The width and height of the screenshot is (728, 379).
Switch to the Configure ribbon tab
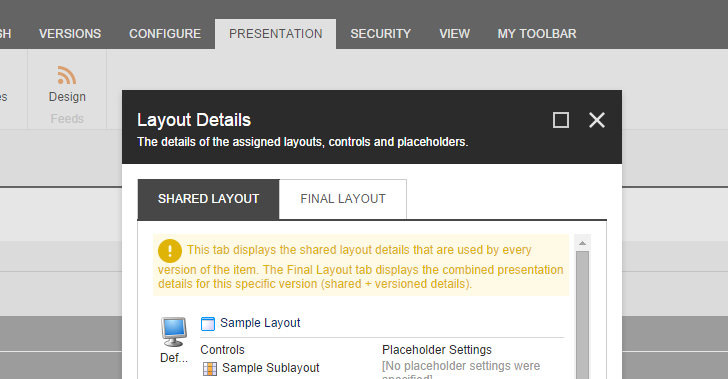[165, 34]
